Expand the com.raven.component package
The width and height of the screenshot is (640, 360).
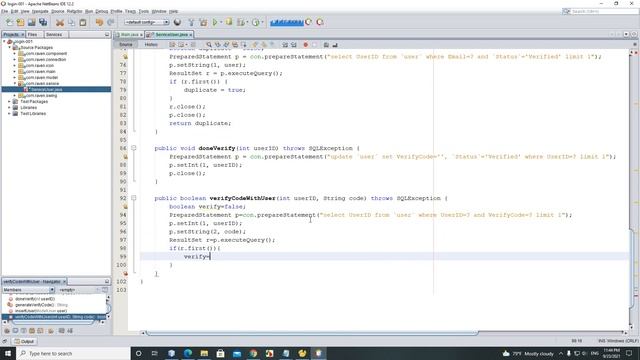pyautogui.click(x=15, y=53)
